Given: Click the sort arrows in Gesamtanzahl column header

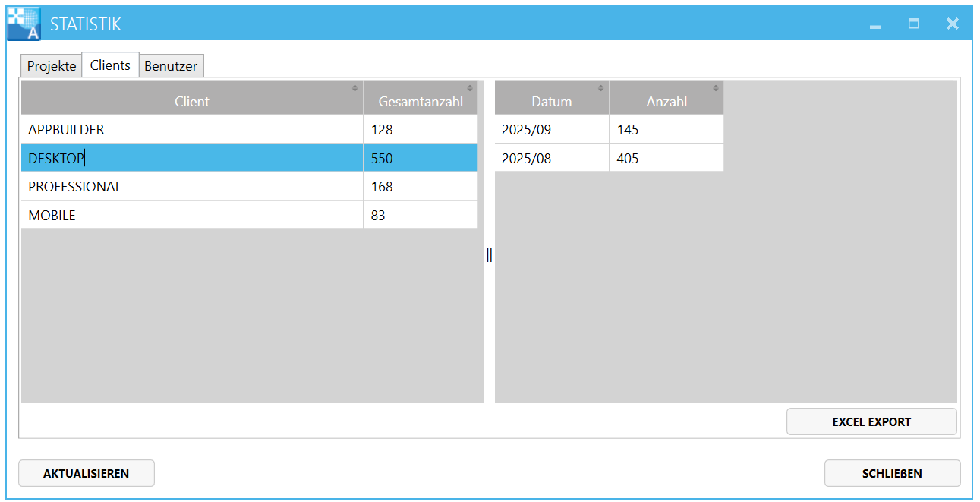Looking at the screenshot, I should tap(470, 88).
